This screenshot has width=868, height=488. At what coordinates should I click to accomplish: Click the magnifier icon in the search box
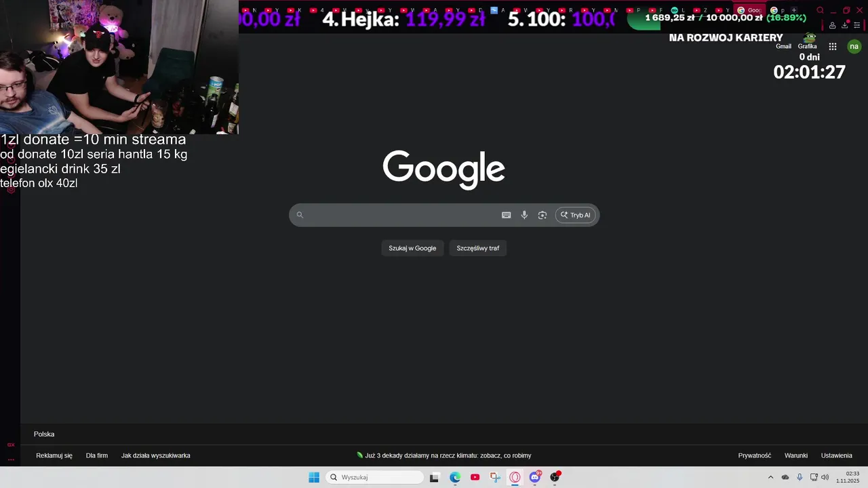300,215
